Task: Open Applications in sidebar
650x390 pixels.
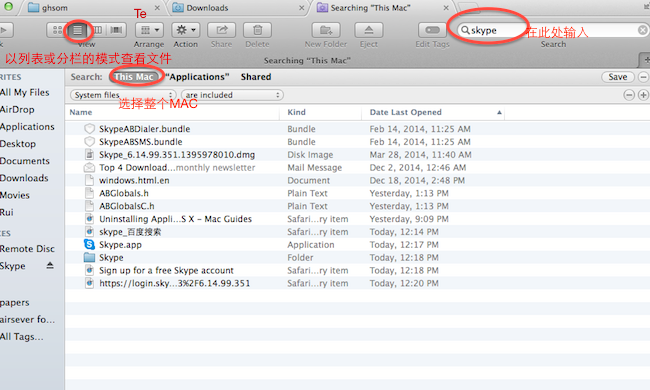Action: coord(27,126)
